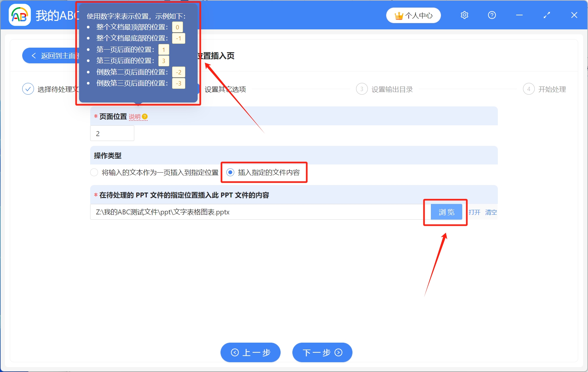The width and height of the screenshot is (588, 372).
Task: Select 插入指定的文件内容 option
Action: coord(231,172)
